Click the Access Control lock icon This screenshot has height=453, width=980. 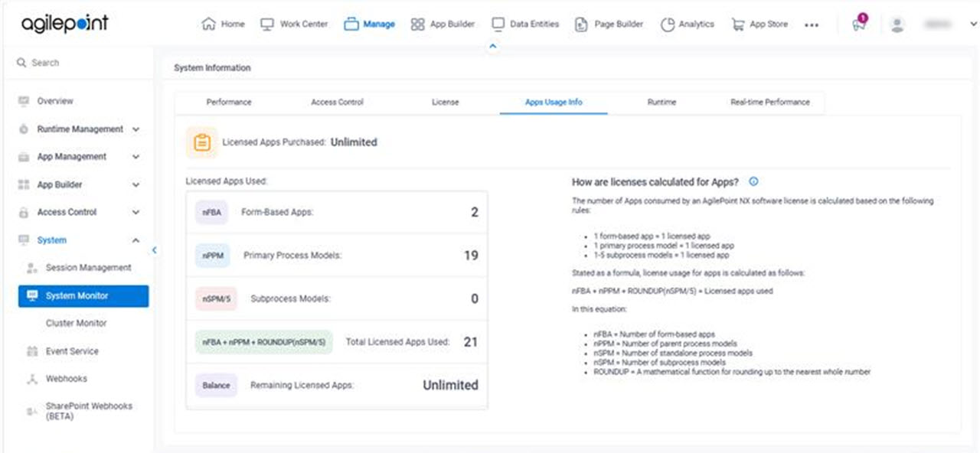coord(23,212)
